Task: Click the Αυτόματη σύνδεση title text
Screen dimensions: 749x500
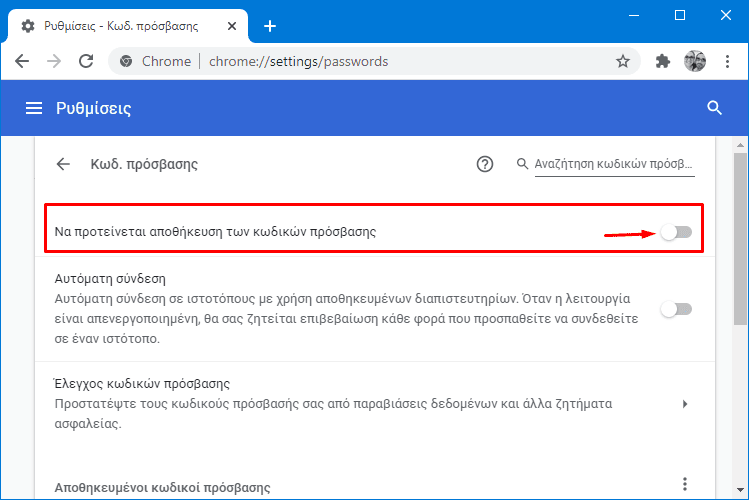Action: point(110,278)
